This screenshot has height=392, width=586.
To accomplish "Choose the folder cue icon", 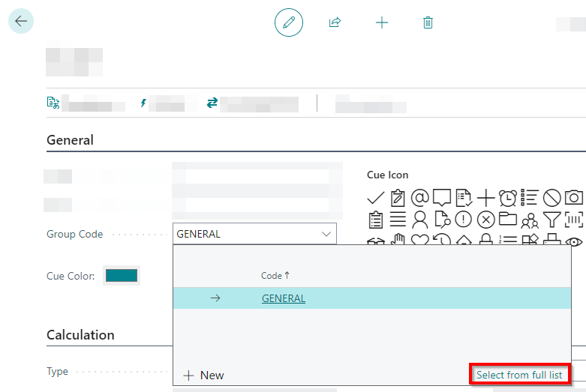I will point(508,220).
